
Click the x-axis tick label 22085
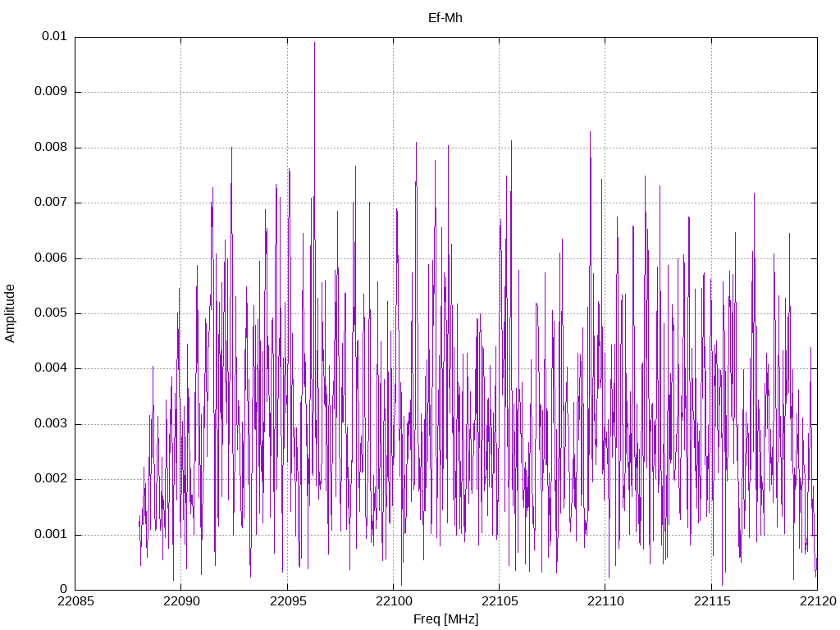coord(75,601)
